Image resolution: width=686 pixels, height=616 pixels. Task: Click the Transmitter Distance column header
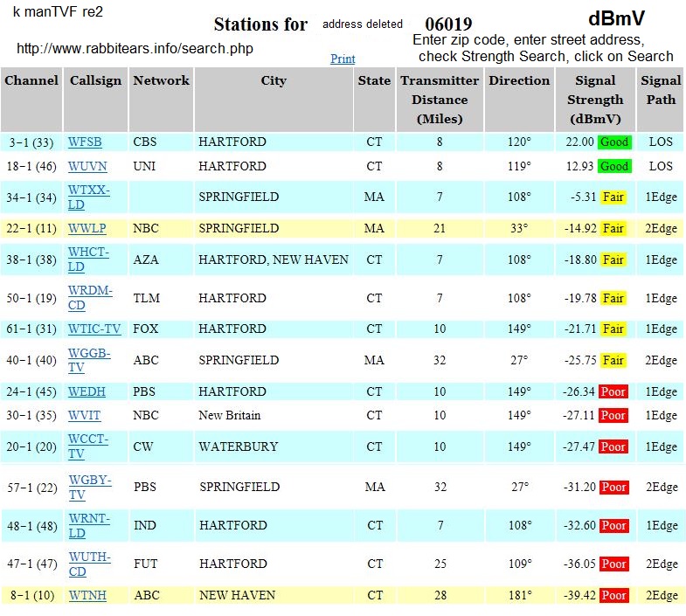440,99
